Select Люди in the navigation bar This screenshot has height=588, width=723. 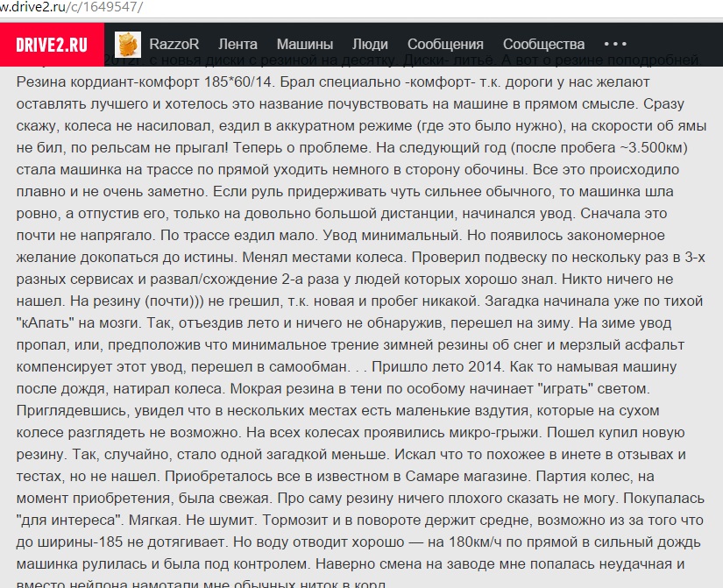370,44
